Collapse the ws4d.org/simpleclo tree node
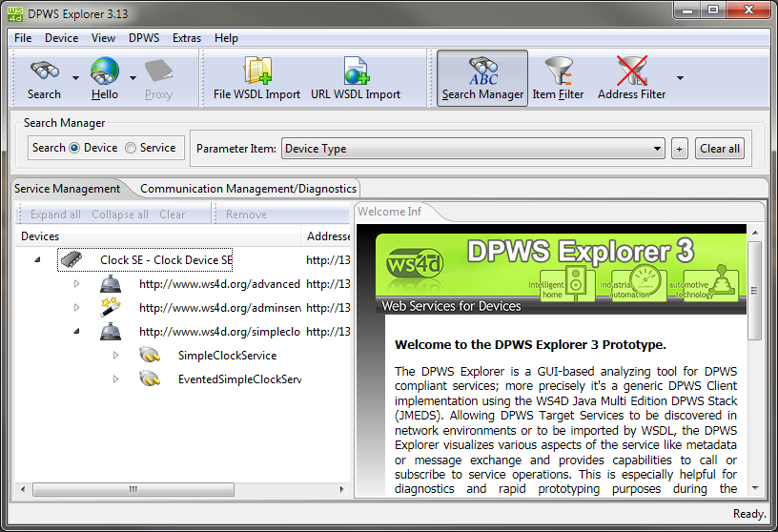 click(76, 331)
